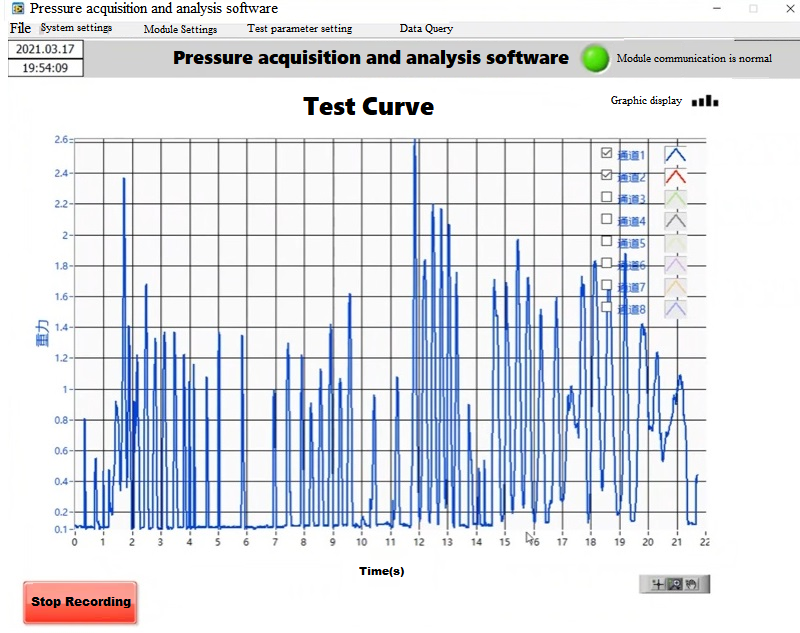Click the application icon in title bar

17,8
